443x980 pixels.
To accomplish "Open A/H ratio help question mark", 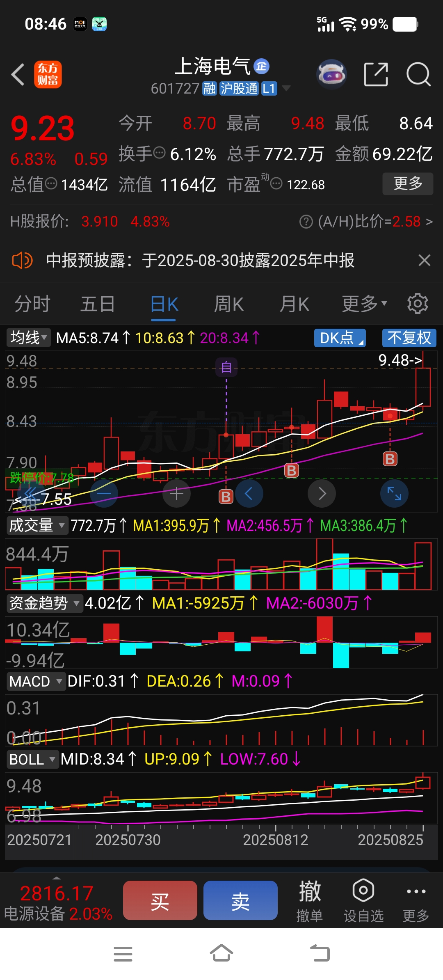I will (x=306, y=222).
